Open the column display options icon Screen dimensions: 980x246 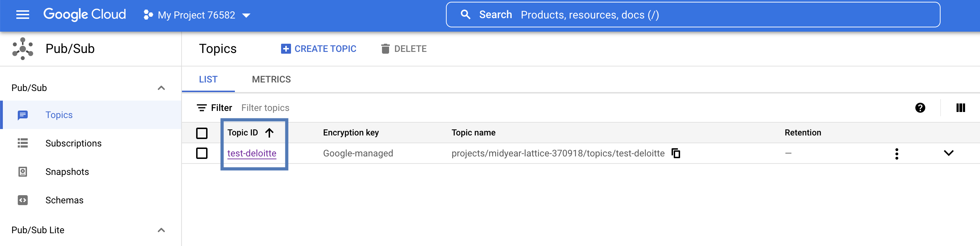[x=960, y=108]
